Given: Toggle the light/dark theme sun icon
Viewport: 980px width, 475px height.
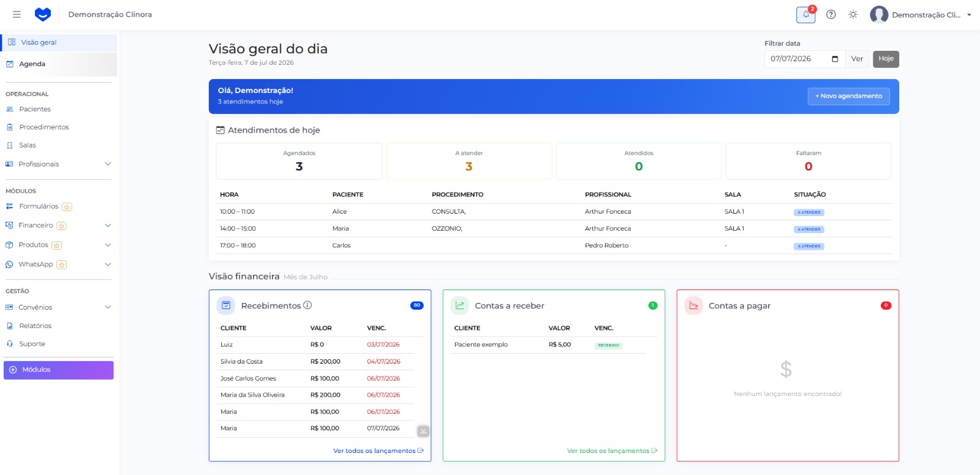Looking at the screenshot, I should (x=853, y=15).
